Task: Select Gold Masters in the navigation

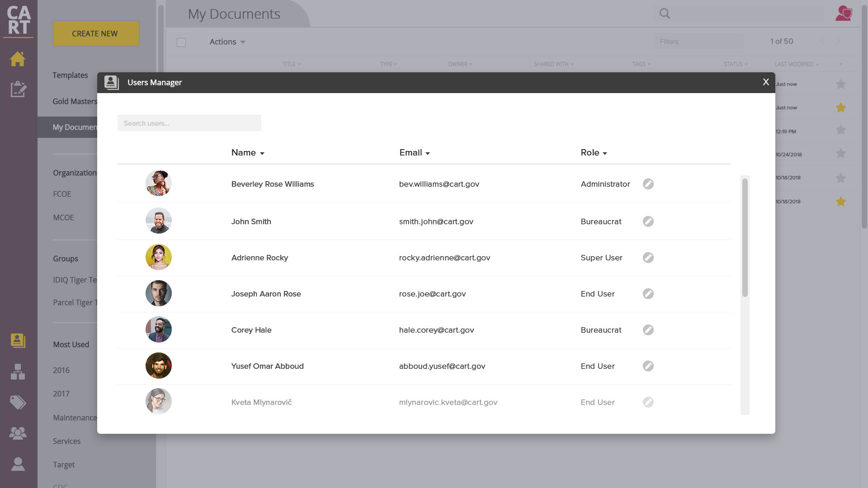Action: click(x=75, y=101)
